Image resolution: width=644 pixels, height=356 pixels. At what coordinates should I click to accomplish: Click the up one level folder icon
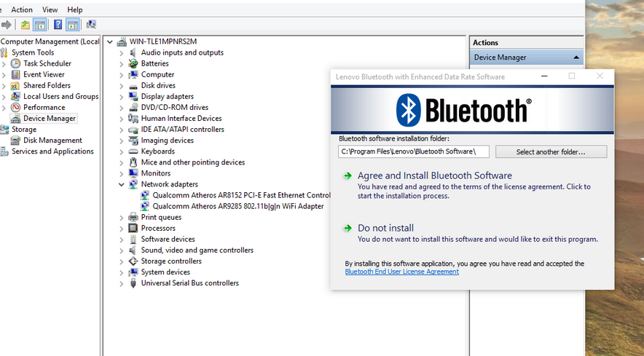point(25,25)
